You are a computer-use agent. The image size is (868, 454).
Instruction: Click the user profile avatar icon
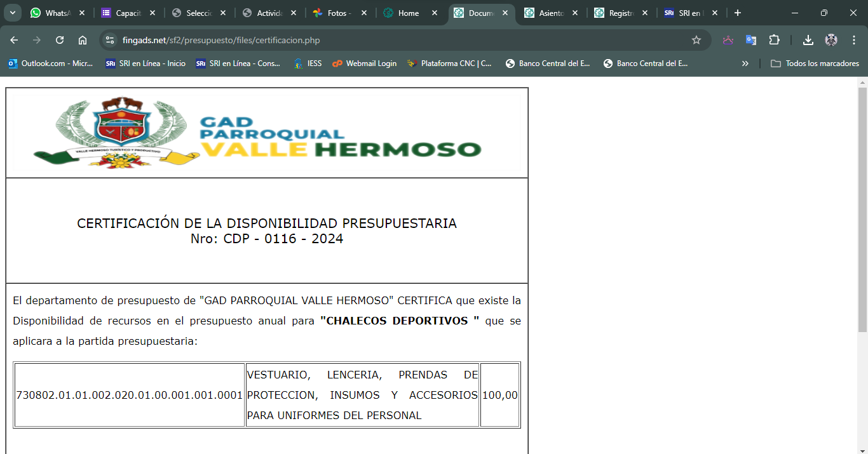[x=831, y=40]
